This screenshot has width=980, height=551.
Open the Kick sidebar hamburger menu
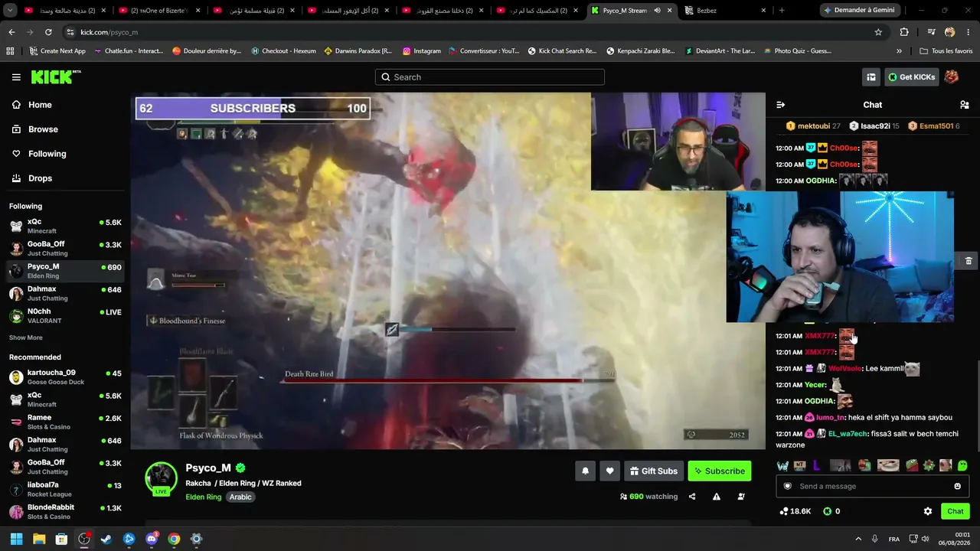pyautogui.click(x=16, y=77)
